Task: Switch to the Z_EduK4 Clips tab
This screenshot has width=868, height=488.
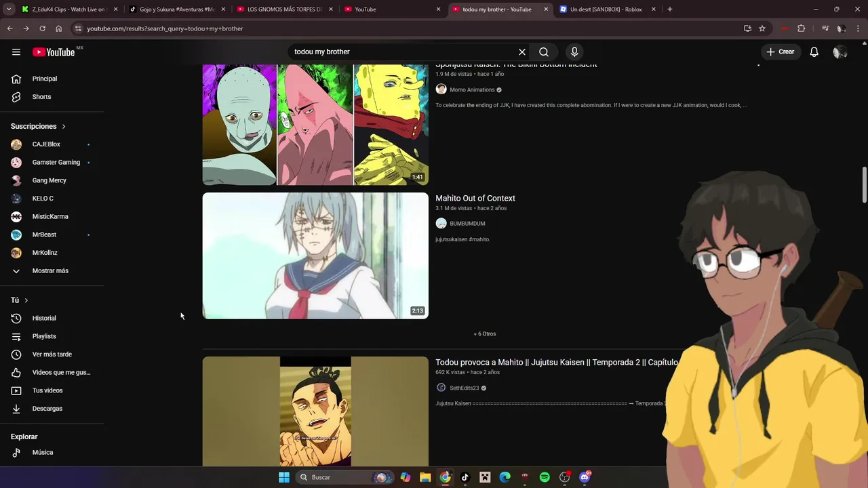Action: [x=68, y=9]
